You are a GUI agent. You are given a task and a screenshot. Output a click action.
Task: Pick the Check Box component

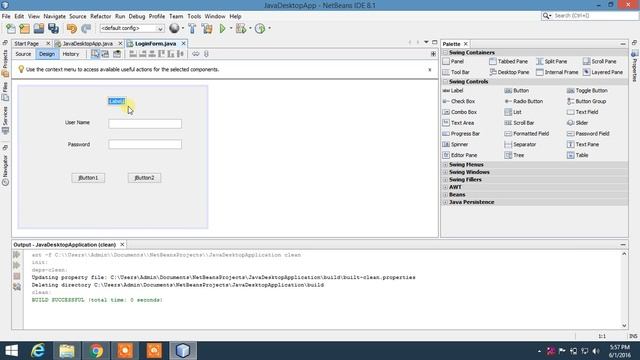pyautogui.click(x=459, y=101)
